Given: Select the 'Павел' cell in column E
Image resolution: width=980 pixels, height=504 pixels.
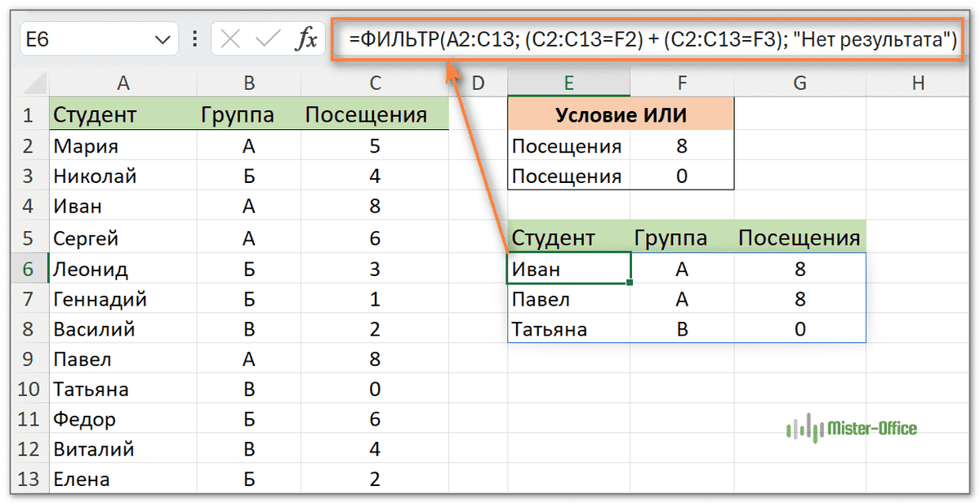Looking at the screenshot, I should [568, 299].
